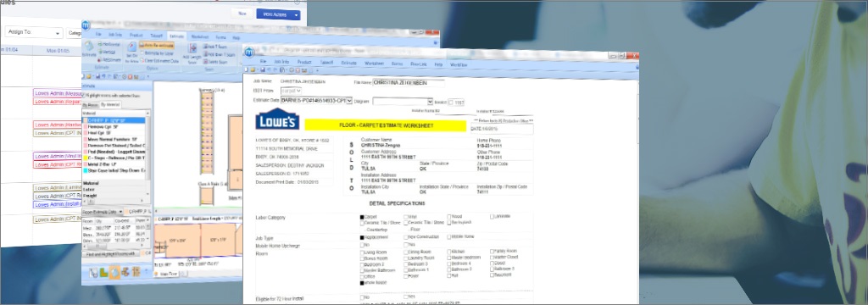Click the round application logo in worksheet window
This screenshot has width=868, height=305.
tap(248, 52)
